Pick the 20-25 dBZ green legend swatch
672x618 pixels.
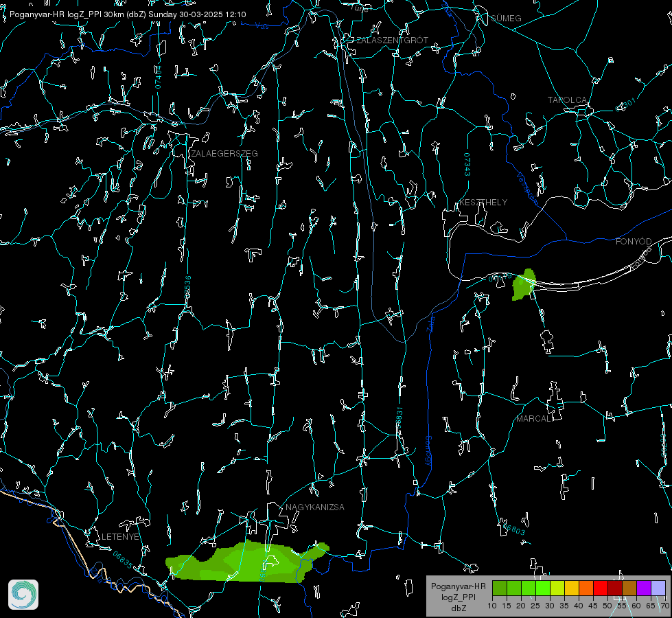coord(529,588)
